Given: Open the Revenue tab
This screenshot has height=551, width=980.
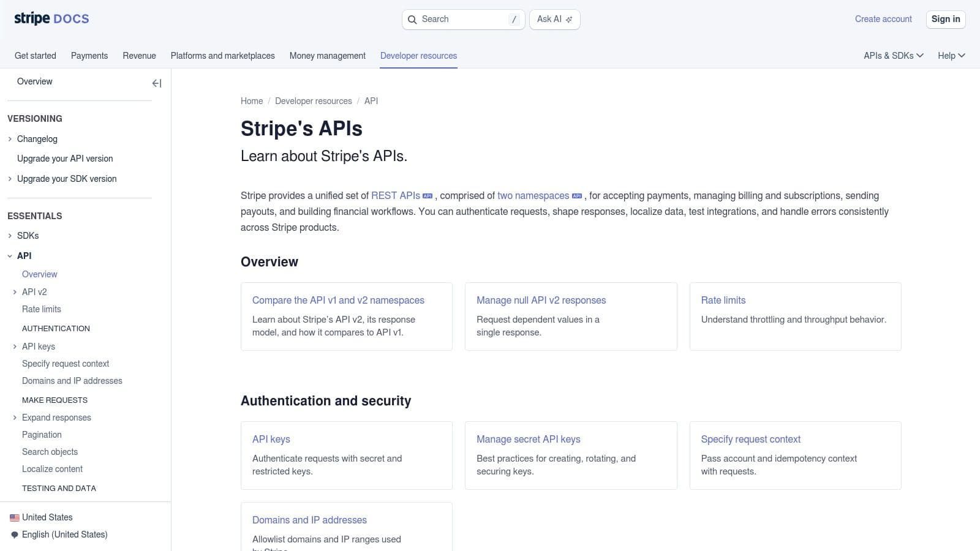Looking at the screenshot, I should (139, 56).
